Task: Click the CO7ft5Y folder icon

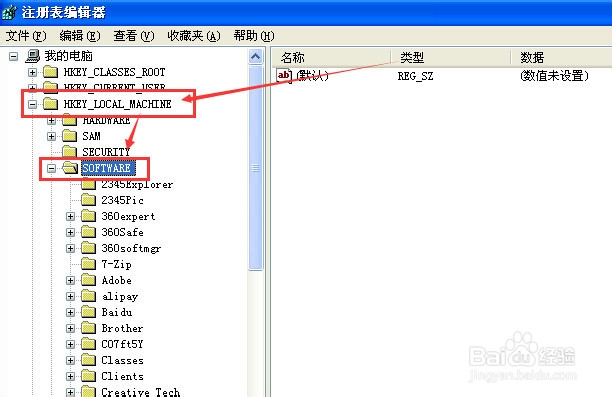Action: coord(89,344)
